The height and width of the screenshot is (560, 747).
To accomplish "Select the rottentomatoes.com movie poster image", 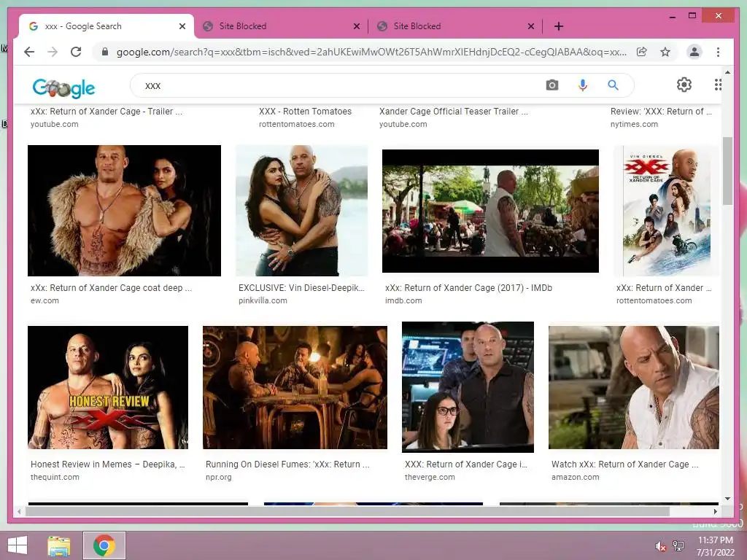I will 666,211.
